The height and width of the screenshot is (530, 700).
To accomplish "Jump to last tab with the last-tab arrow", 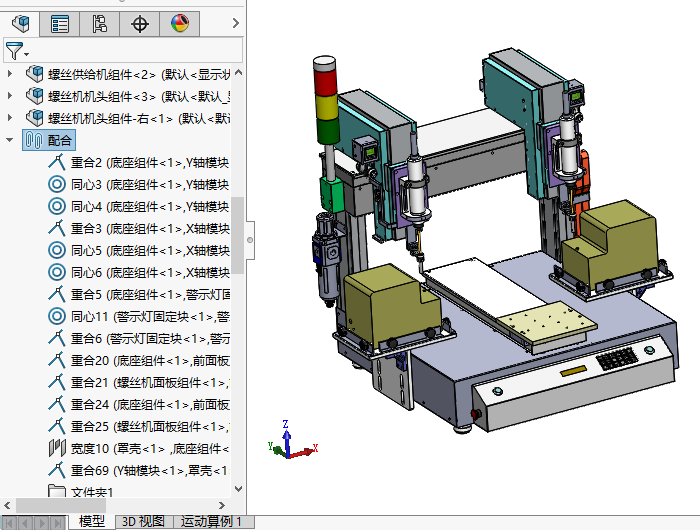I will (58, 522).
